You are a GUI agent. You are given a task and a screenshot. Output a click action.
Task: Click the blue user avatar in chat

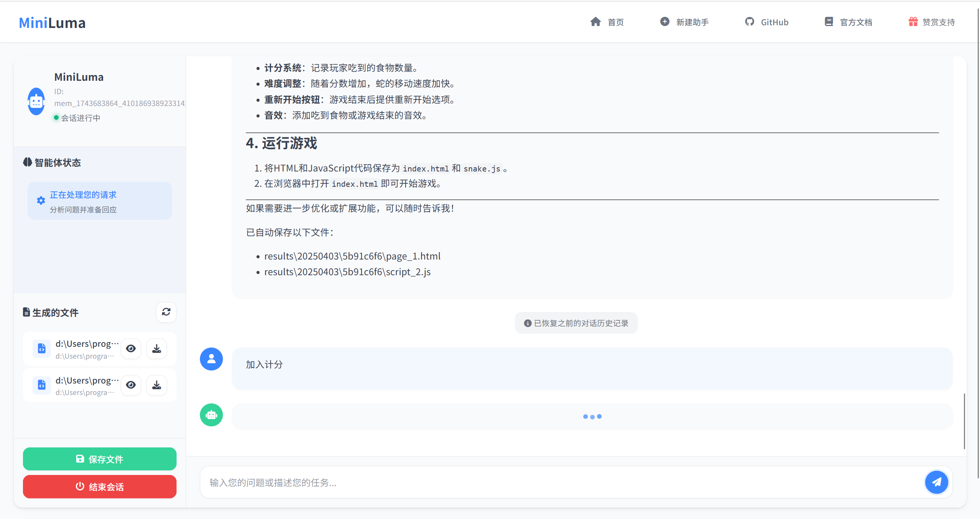point(211,359)
